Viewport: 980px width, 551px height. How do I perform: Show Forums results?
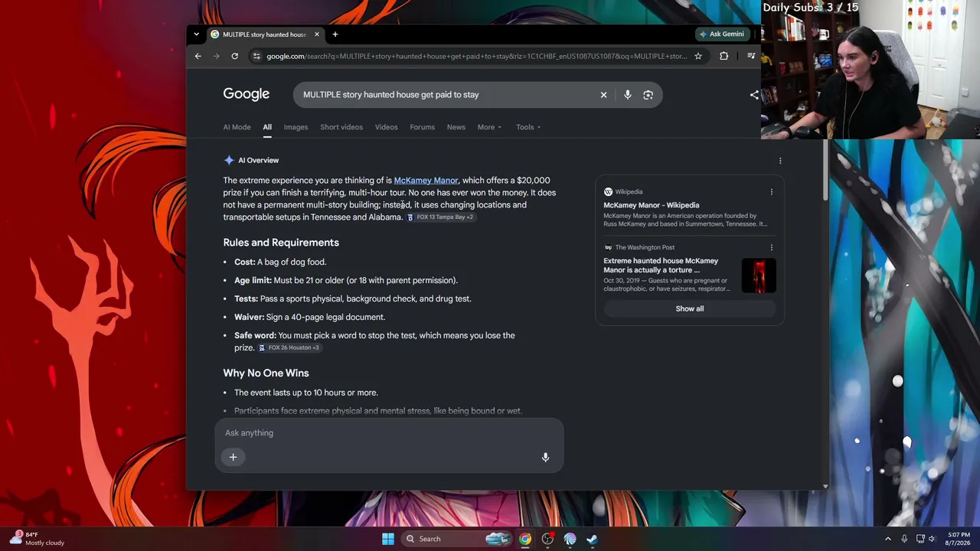(x=422, y=127)
